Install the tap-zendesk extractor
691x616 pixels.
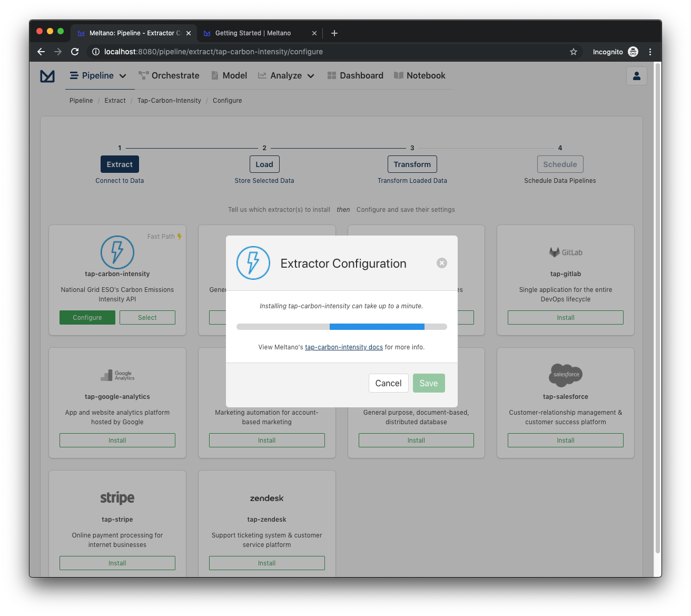coord(267,563)
